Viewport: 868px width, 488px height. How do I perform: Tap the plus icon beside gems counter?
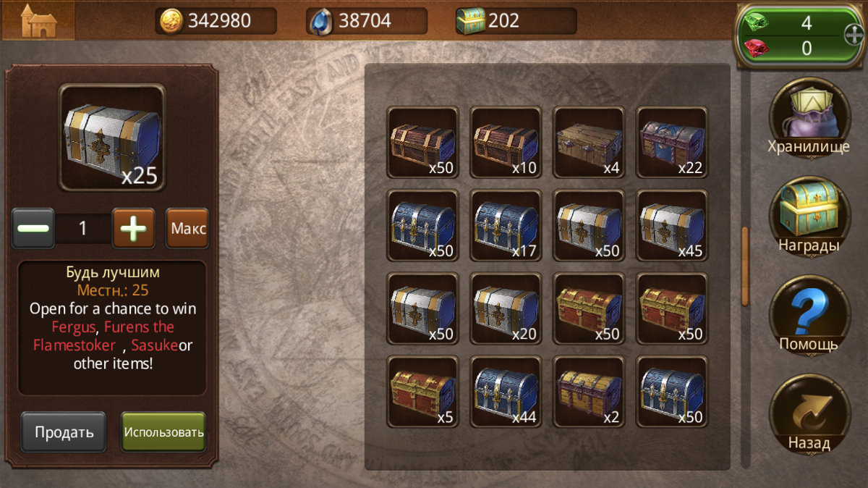pyautogui.click(x=854, y=34)
